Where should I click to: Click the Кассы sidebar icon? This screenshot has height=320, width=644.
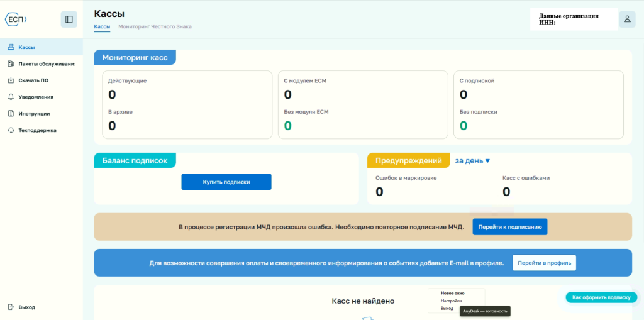point(11,47)
